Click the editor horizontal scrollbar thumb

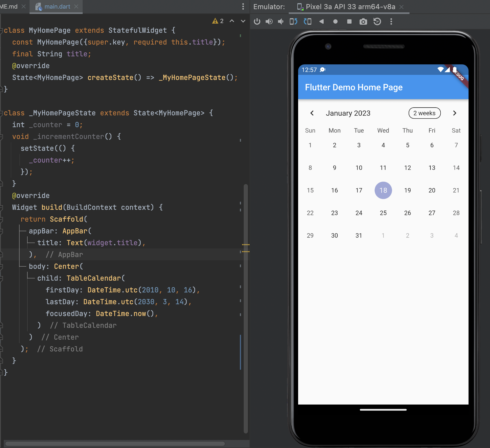[115, 444]
